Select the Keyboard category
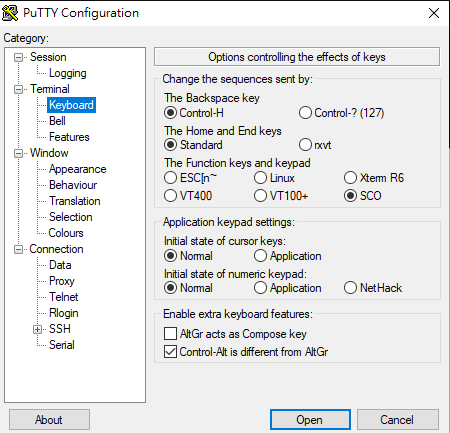Screen dimensions: 450x433 pos(71,105)
